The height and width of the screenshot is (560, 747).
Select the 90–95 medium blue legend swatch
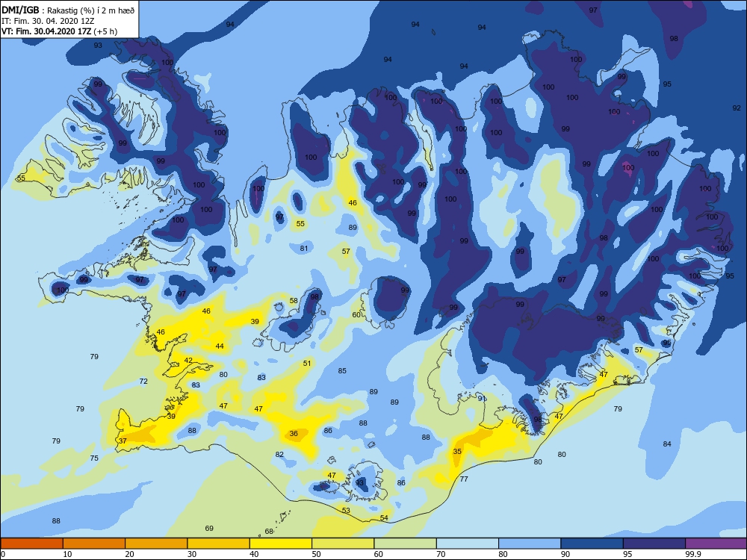[592, 544]
